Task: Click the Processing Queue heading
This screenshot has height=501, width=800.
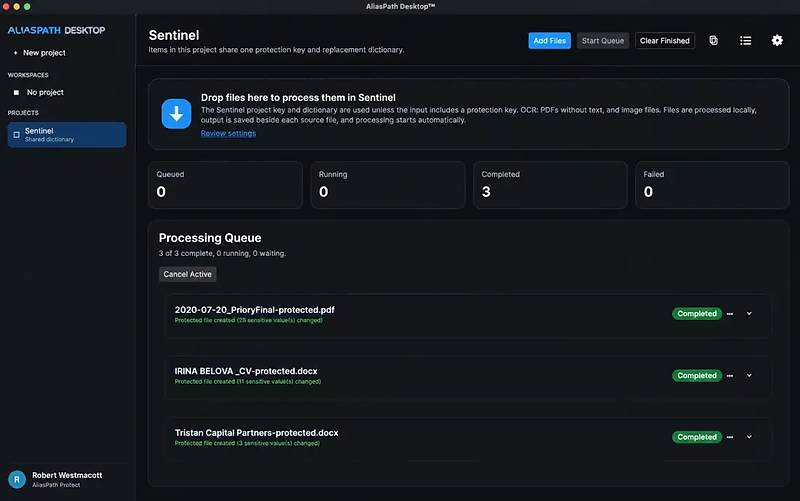Action: click(x=210, y=238)
